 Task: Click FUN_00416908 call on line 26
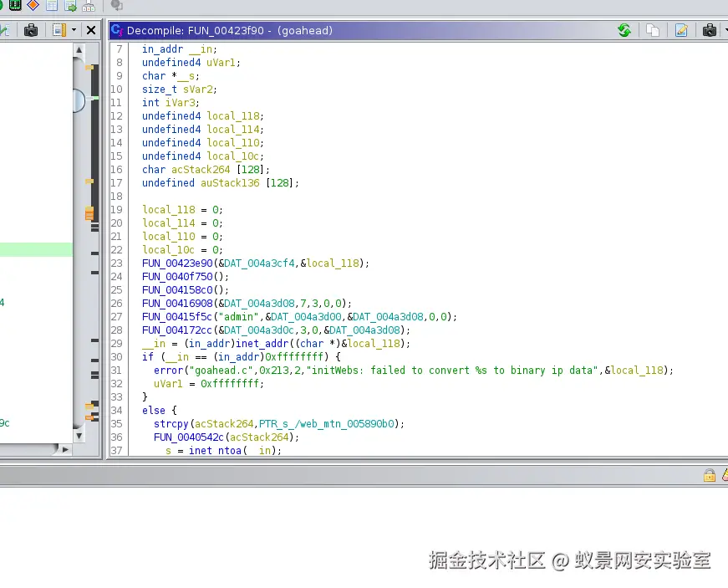[177, 304]
